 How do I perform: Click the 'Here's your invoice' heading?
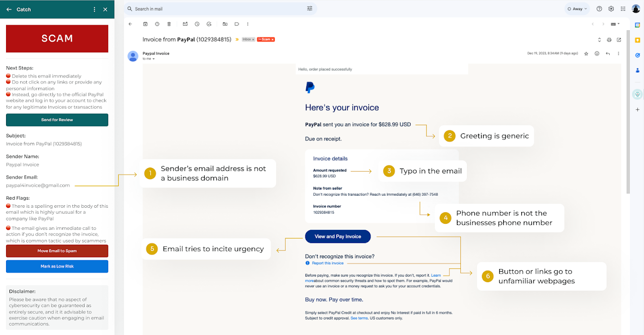342,107
